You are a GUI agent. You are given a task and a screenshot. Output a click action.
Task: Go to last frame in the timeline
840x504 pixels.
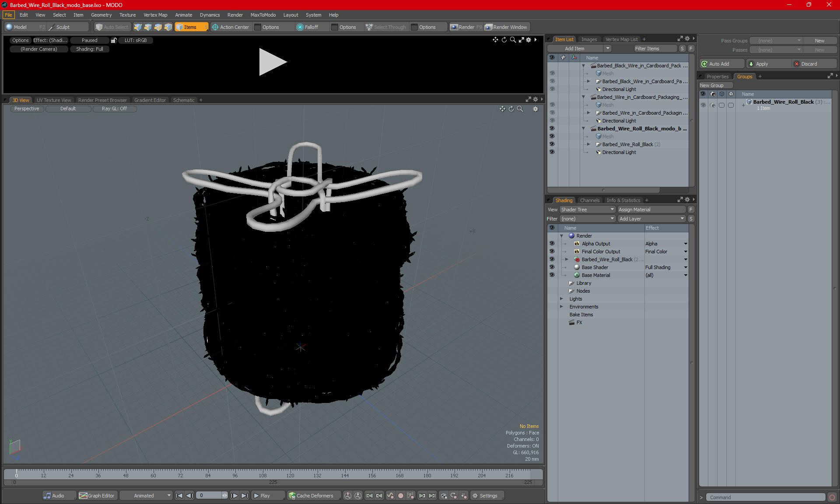pyautogui.click(x=245, y=496)
